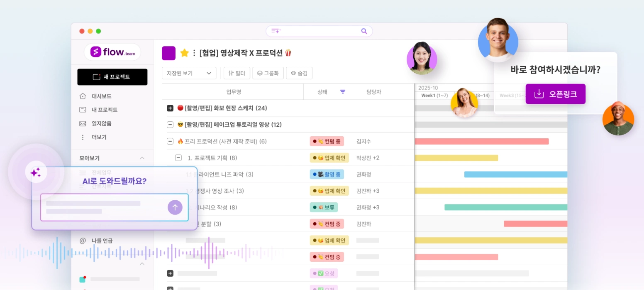Collapse the 모아보기 sidebar section
The image size is (644, 290).
(142, 158)
